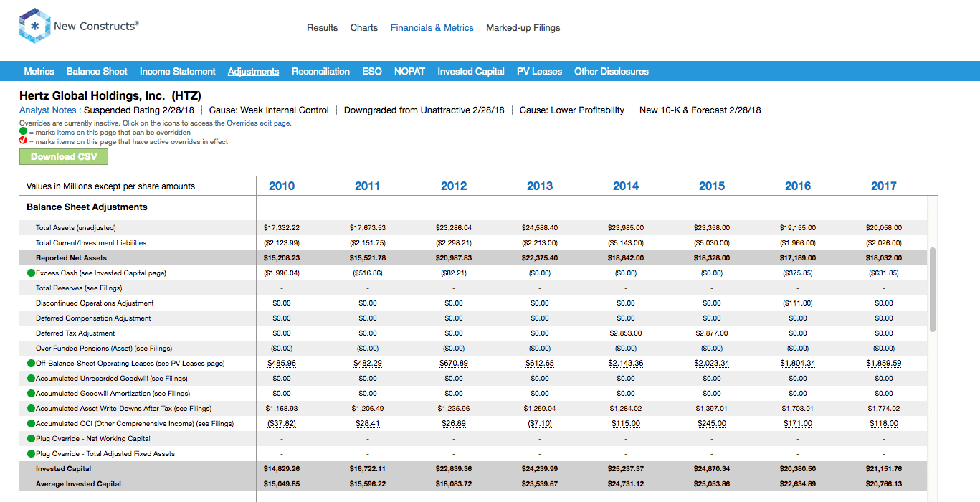
Task: Select the 2010 column header
Action: (282, 186)
